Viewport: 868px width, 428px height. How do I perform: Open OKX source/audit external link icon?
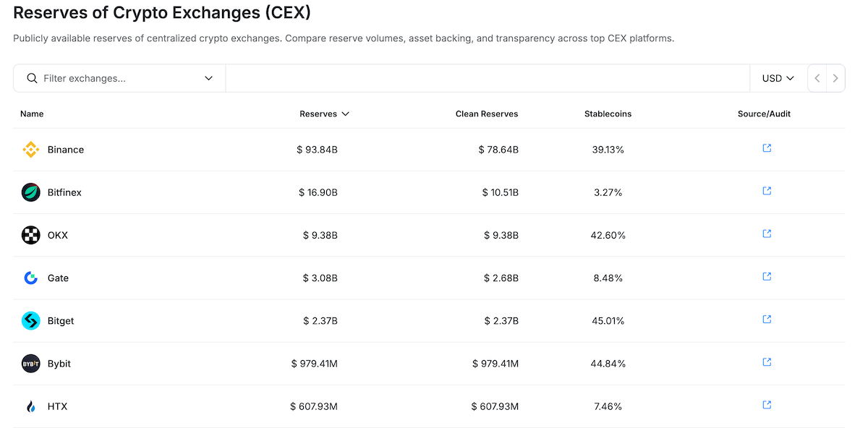click(767, 234)
